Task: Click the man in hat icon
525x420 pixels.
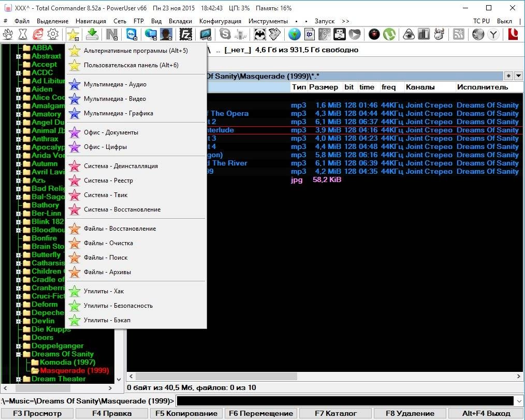Action: [x=166, y=34]
